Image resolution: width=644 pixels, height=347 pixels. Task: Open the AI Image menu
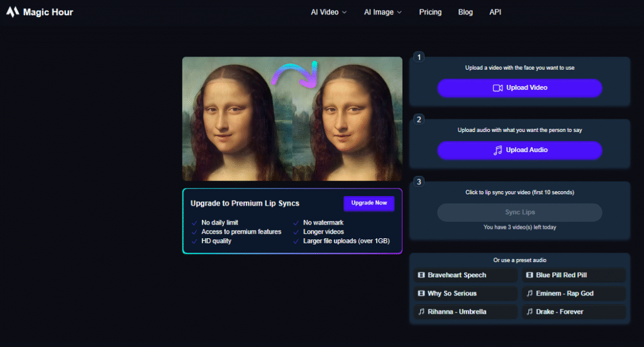[383, 13]
